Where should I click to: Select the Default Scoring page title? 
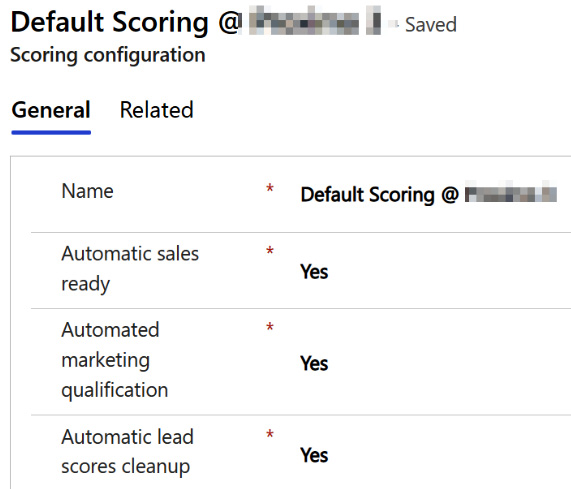[196, 22]
